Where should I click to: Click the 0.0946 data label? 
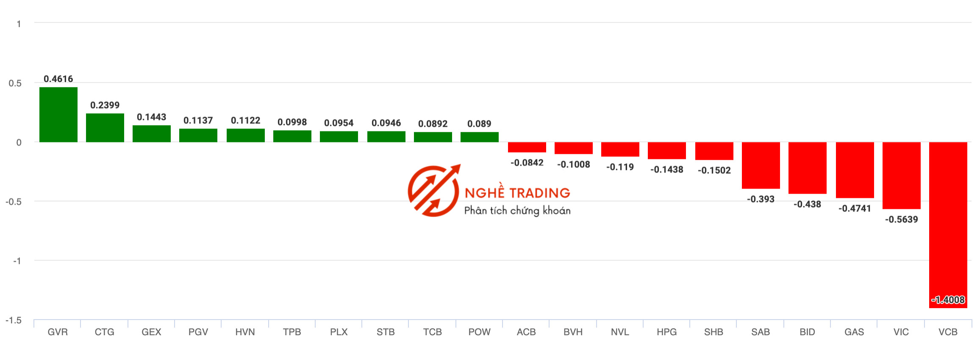point(386,123)
